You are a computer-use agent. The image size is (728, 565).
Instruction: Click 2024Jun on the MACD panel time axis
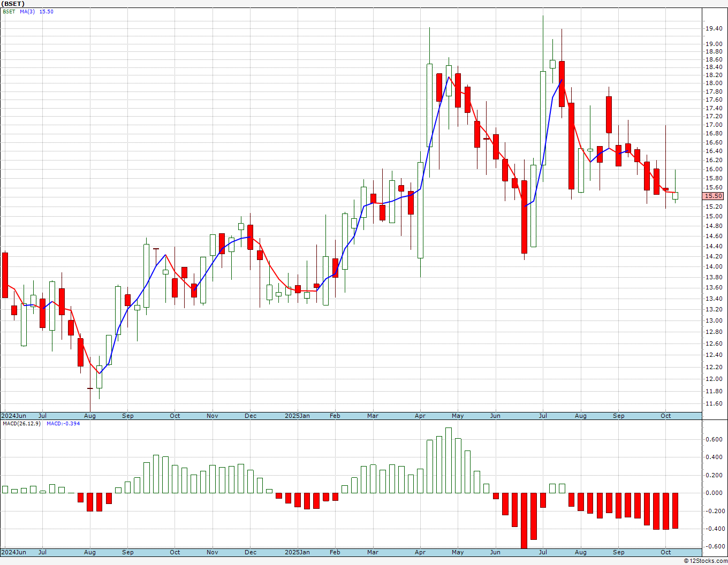point(13,552)
